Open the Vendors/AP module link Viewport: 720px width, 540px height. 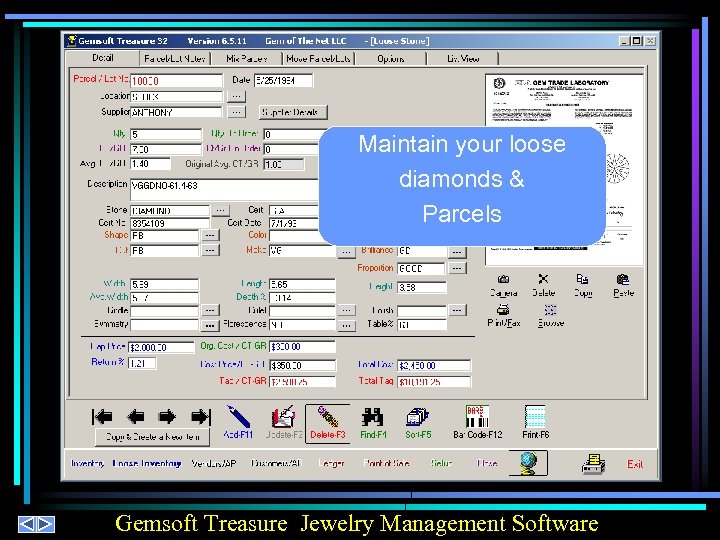click(214, 463)
